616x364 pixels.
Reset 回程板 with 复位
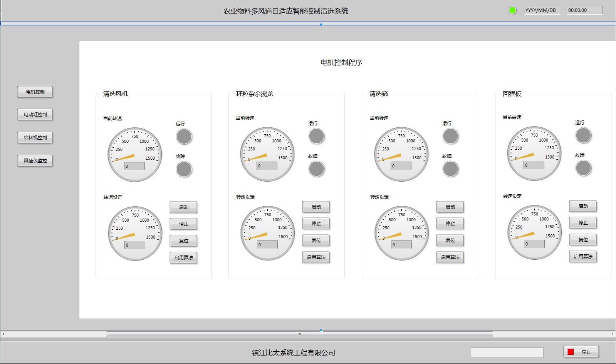coord(583,240)
